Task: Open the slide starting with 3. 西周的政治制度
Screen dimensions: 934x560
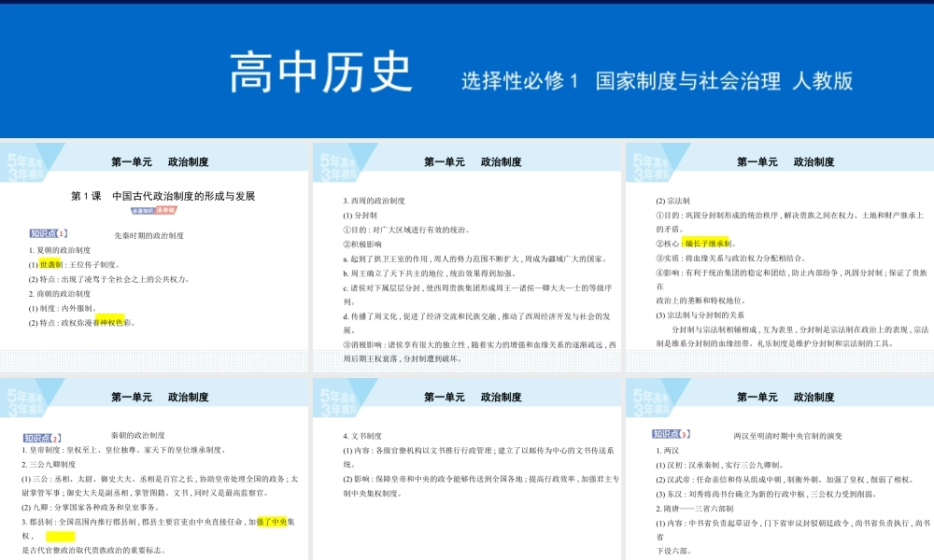Action: pyautogui.click(x=467, y=257)
